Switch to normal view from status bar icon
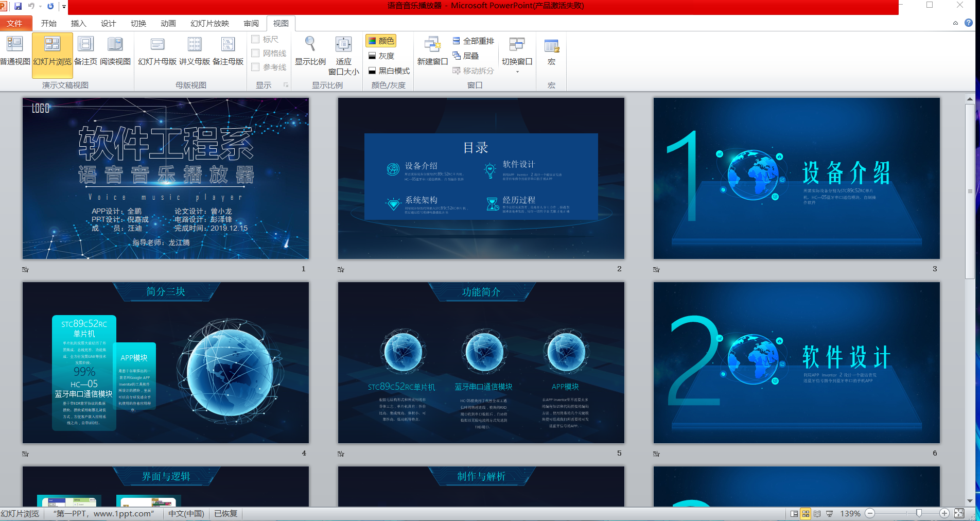980x521 pixels. (794, 513)
